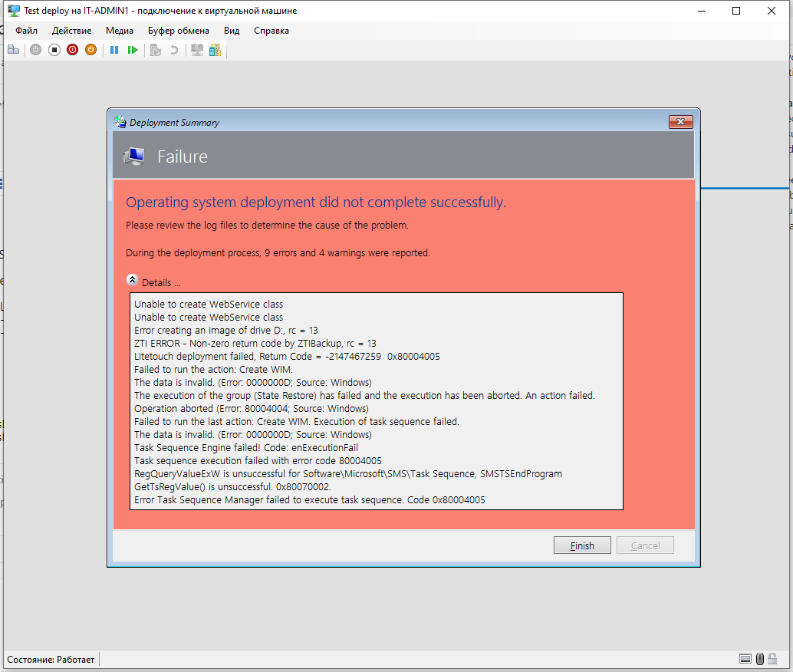This screenshot has width=793, height=672.
Task: Click the Finish button
Action: pyautogui.click(x=582, y=545)
